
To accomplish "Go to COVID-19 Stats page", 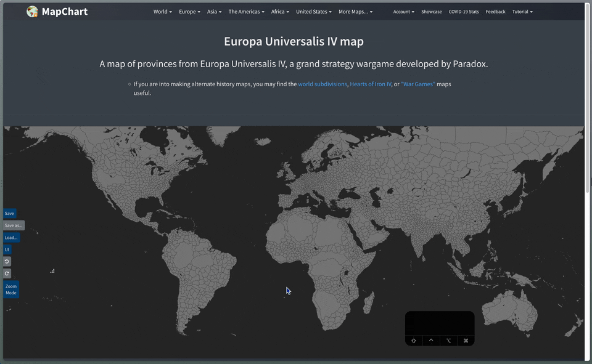I will point(463,12).
